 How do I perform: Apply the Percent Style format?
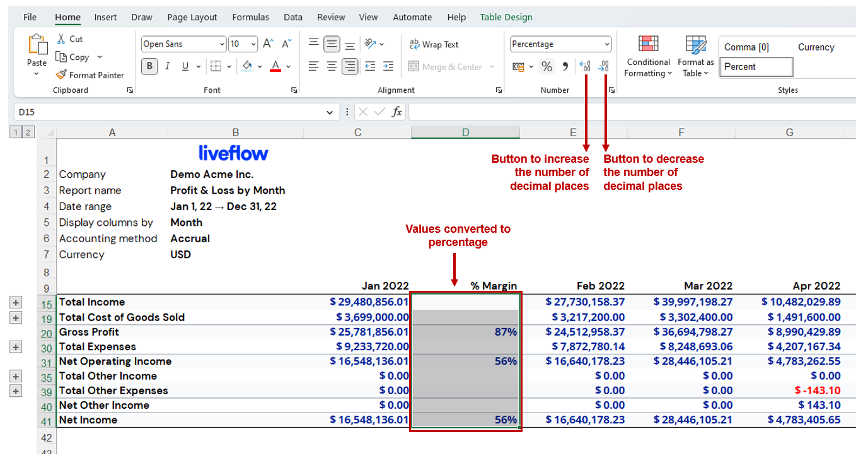[x=547, y=65]
